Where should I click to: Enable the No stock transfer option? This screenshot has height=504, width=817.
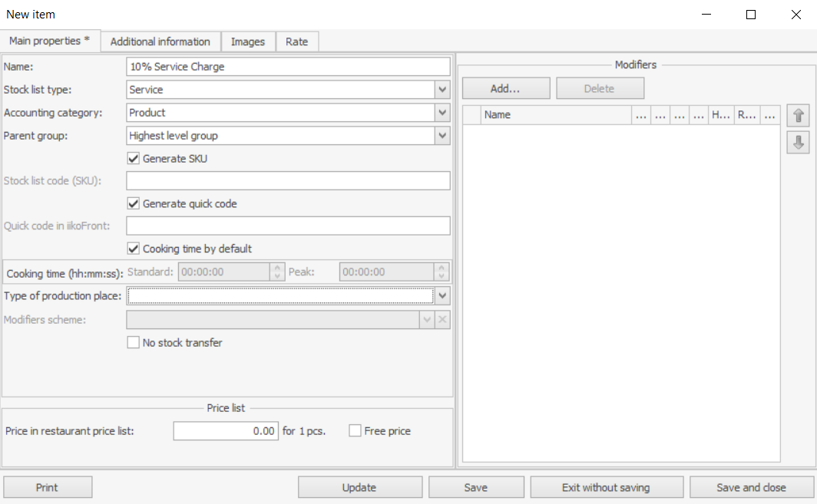[134, 343]
